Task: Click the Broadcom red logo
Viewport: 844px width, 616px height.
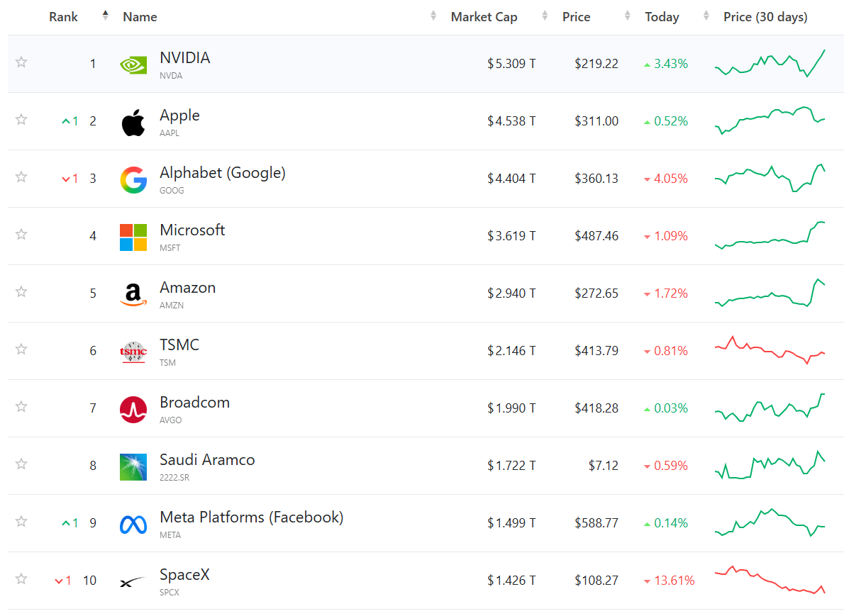Action: (x=133, y=410)
